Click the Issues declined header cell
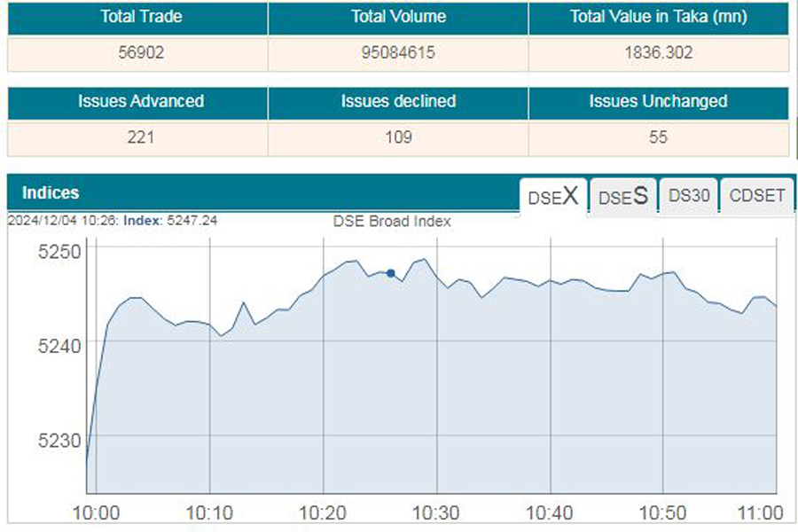This screenshot has width=798, height=532. click(x=398, y=101)
